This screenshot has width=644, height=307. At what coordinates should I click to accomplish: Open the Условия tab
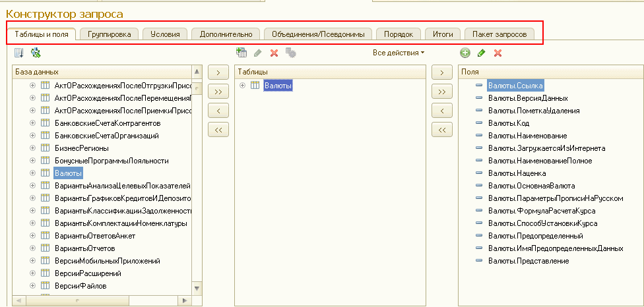[165, 34]
